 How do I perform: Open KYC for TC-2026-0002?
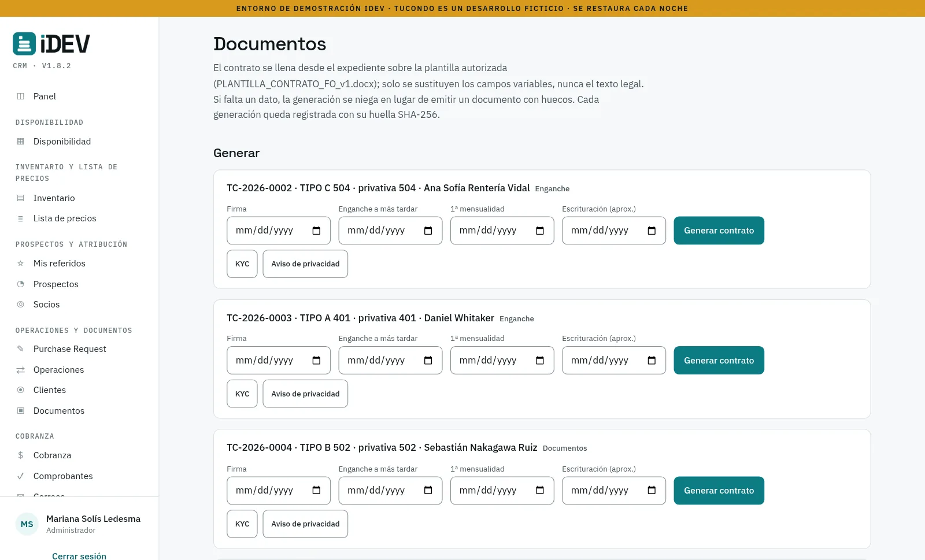(x=242, y=264)
